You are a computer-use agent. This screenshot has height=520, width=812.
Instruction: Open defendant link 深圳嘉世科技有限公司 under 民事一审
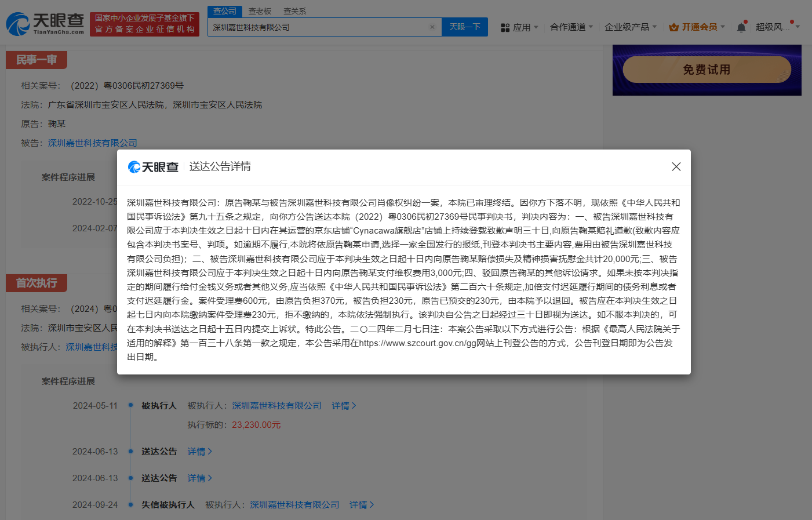[93, 143]
